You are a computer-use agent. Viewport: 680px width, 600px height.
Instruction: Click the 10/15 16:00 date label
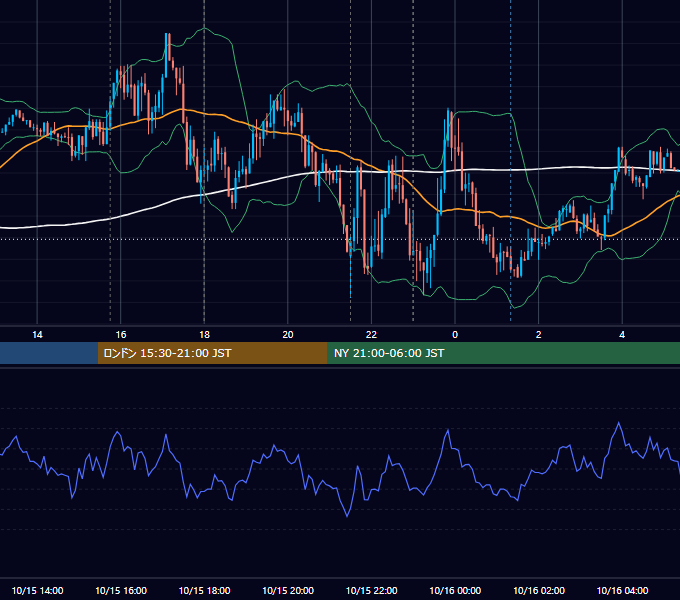point(121,590)
